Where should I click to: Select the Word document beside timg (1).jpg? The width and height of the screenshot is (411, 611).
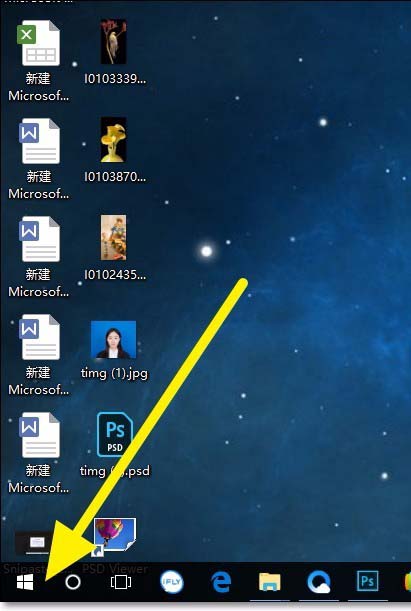[38, 355]
